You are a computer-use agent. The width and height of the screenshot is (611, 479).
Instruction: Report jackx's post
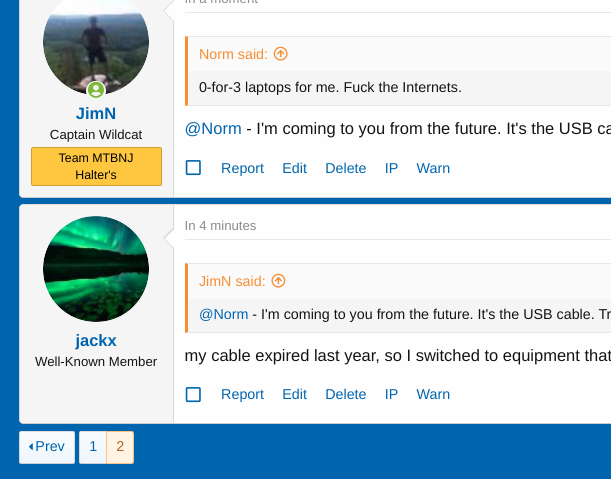(x=242, y=394)
